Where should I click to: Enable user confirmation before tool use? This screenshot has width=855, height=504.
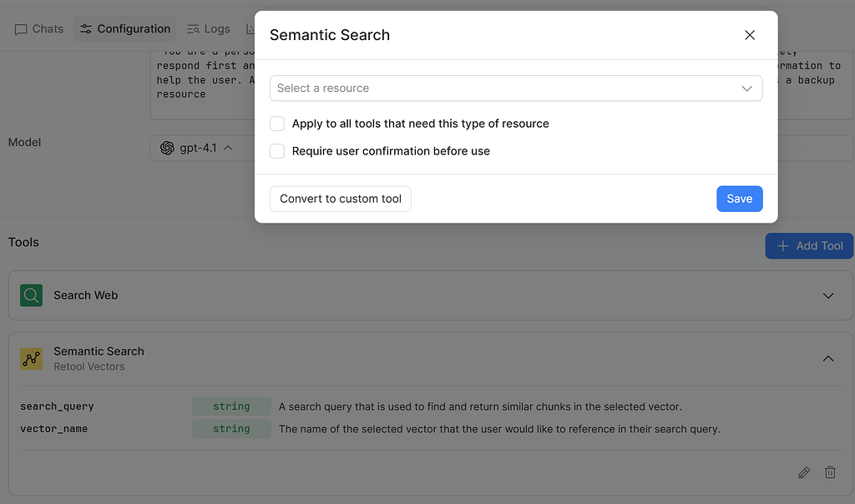pyautogui.click(x=276, y=151)
